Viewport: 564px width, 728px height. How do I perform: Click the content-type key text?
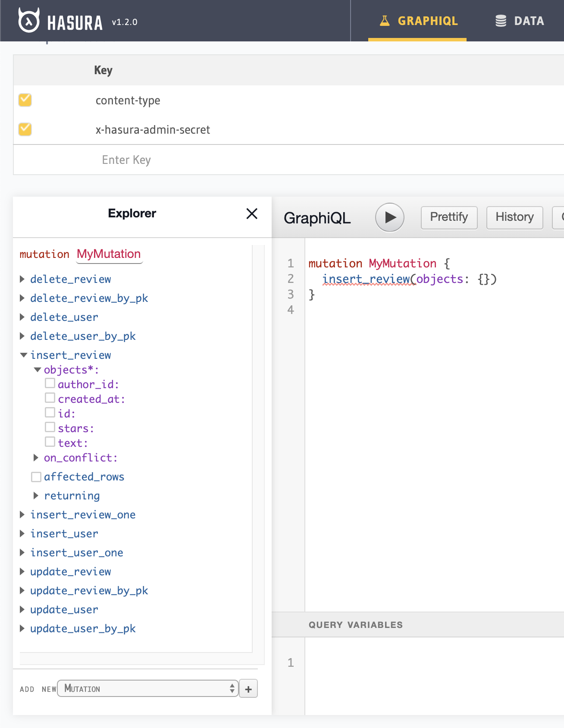(x=128, y=100)
